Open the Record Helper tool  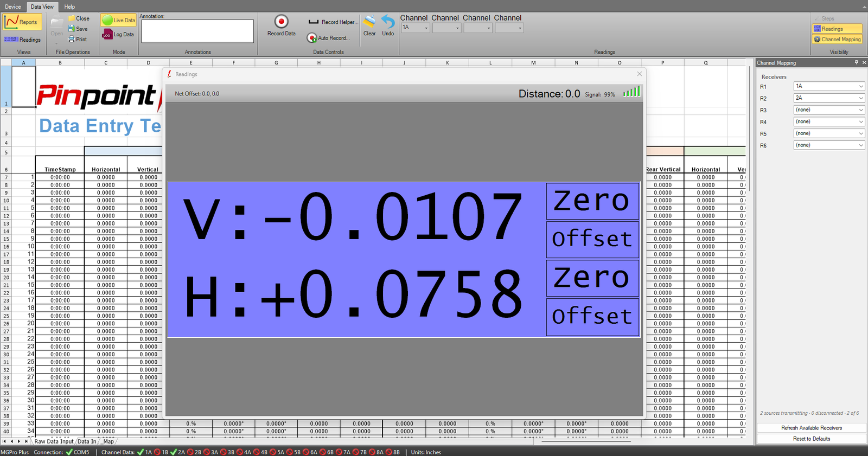[x=333, y=22]
